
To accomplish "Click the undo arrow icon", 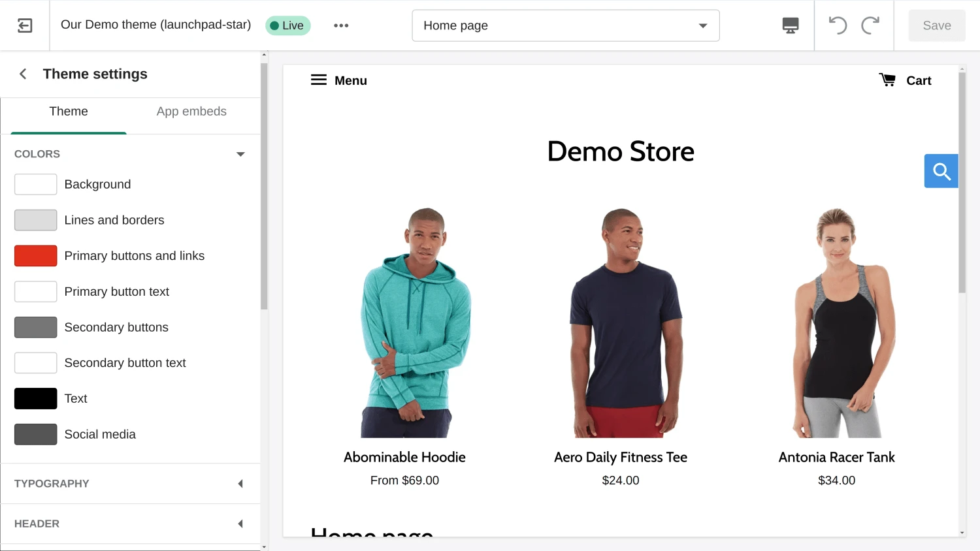I will [838, 25].
